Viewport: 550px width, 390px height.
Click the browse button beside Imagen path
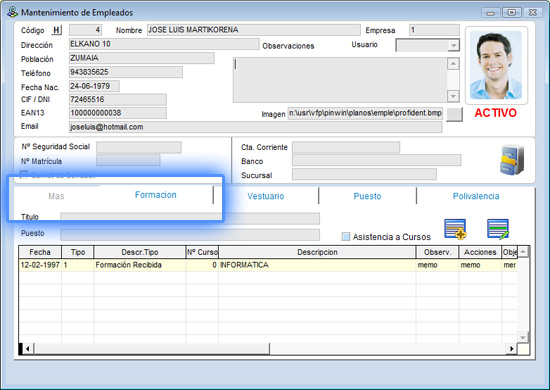click(454, 114)
